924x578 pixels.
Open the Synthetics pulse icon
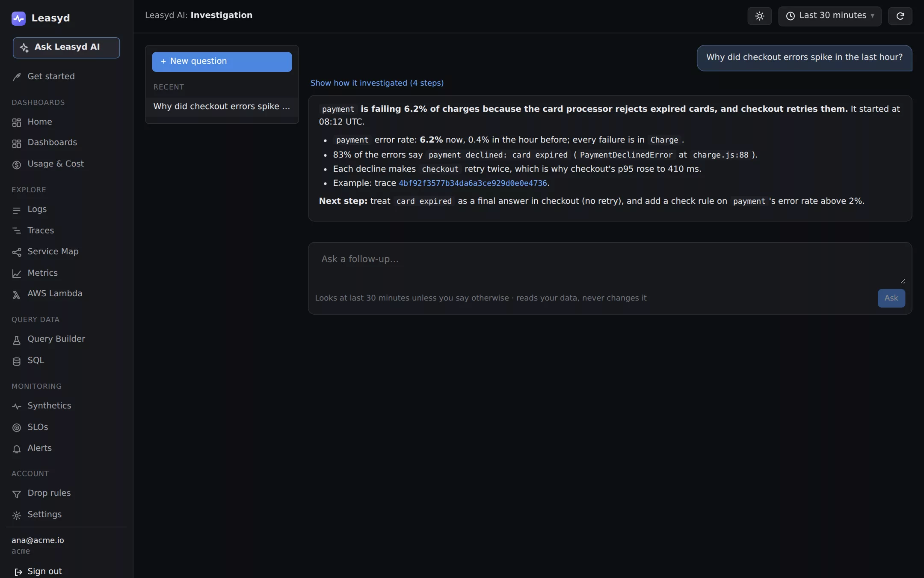coord(17,406)
